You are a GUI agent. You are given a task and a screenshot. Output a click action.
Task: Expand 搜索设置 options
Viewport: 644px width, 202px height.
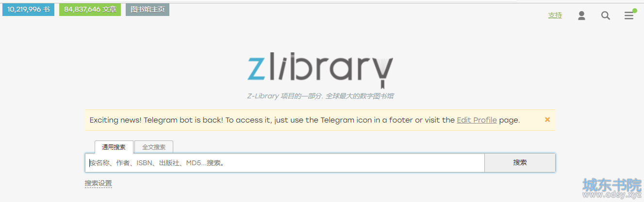point(99,184)
